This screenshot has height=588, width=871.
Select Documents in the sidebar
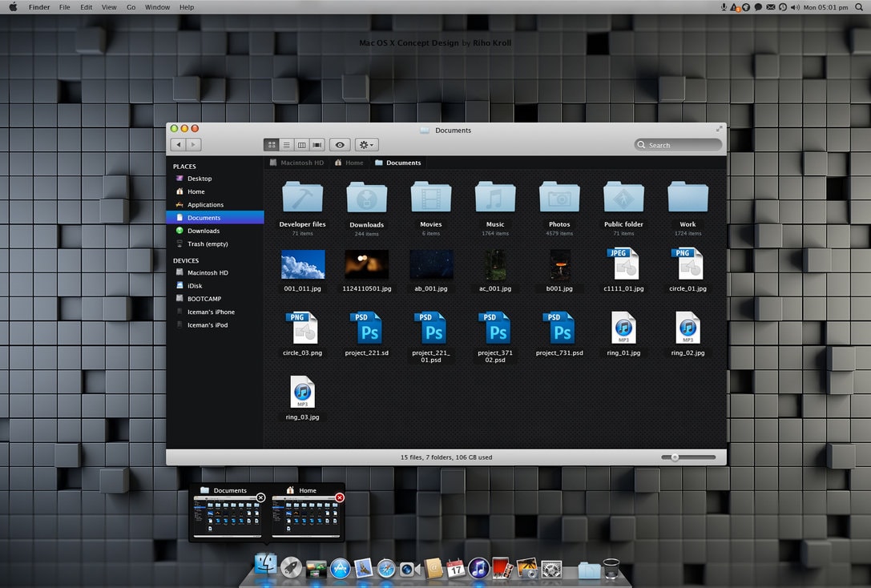(x=215, y=218)
